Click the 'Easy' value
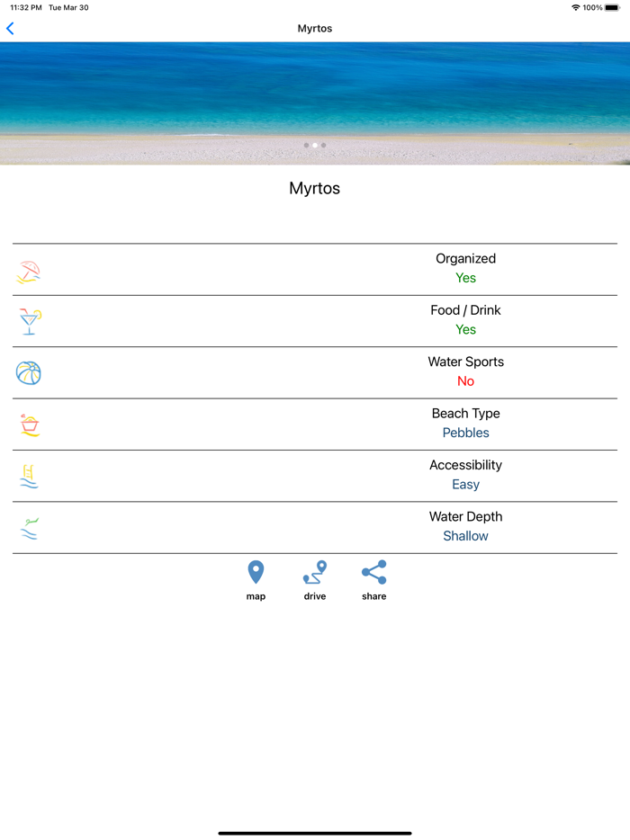The image size is (630, 840). (x=465, y=484)
